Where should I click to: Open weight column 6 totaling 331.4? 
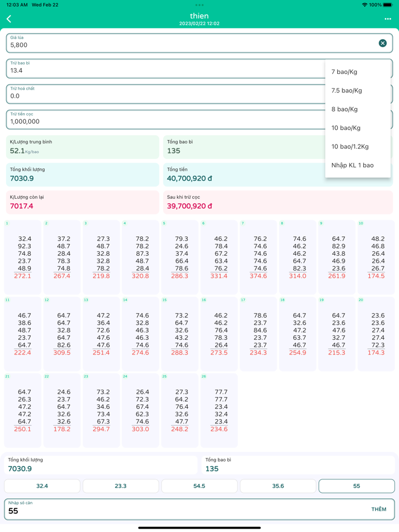[x=219, y=257]
